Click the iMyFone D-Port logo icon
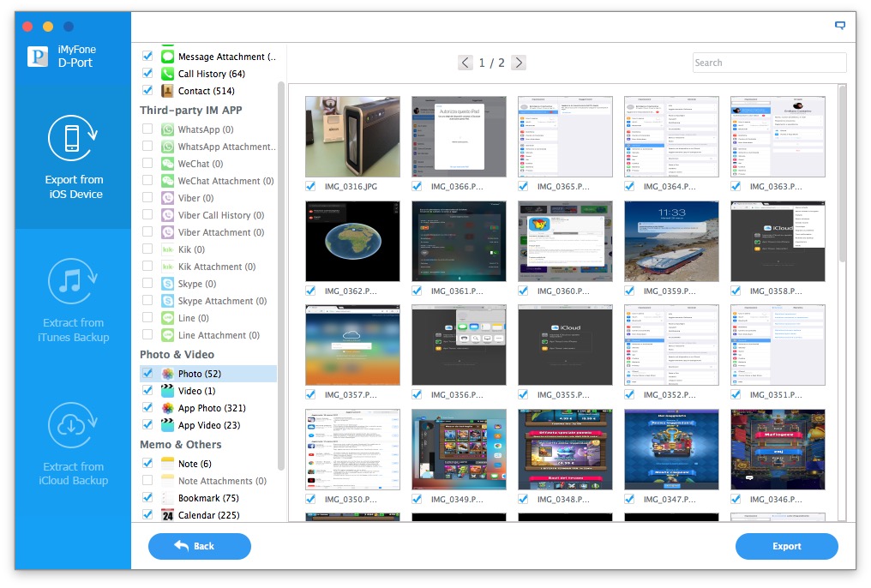 [38, 56]
